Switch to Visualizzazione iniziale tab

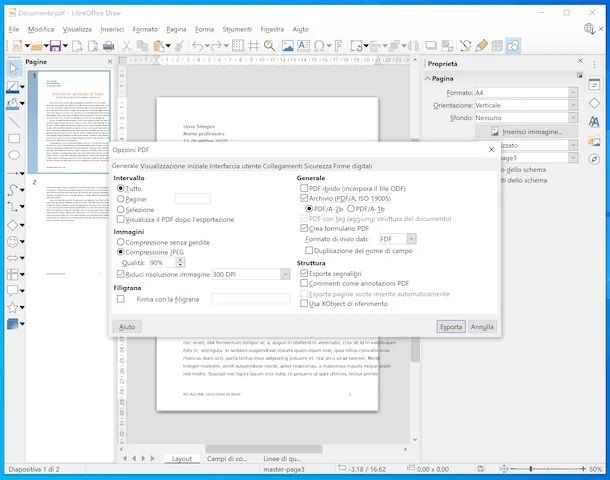click(x=174, y=166)
